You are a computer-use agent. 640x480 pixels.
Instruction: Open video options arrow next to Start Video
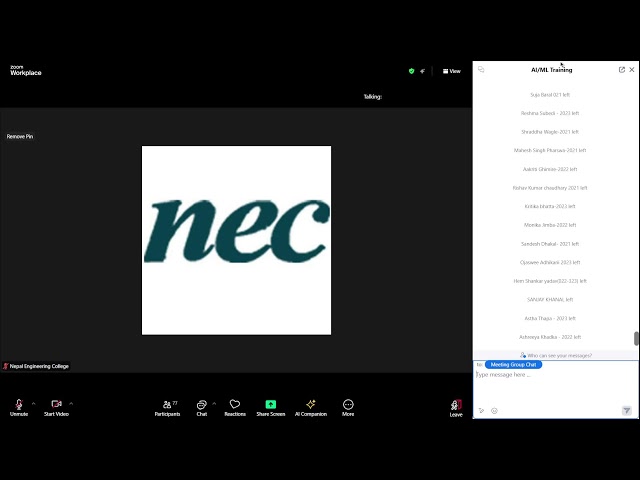[71, 404]
